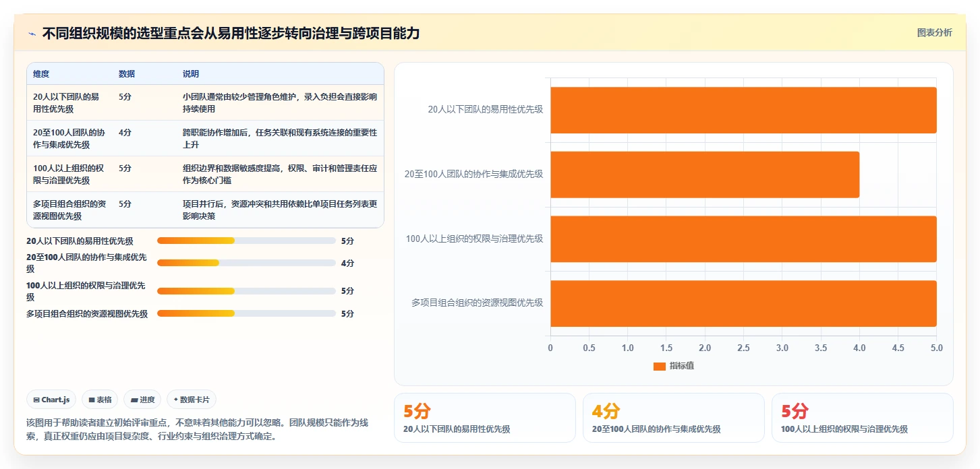980x469 pixels.
Task: Click the 5.0 tick on chart x-axis
Action: (x=936, y=348)
